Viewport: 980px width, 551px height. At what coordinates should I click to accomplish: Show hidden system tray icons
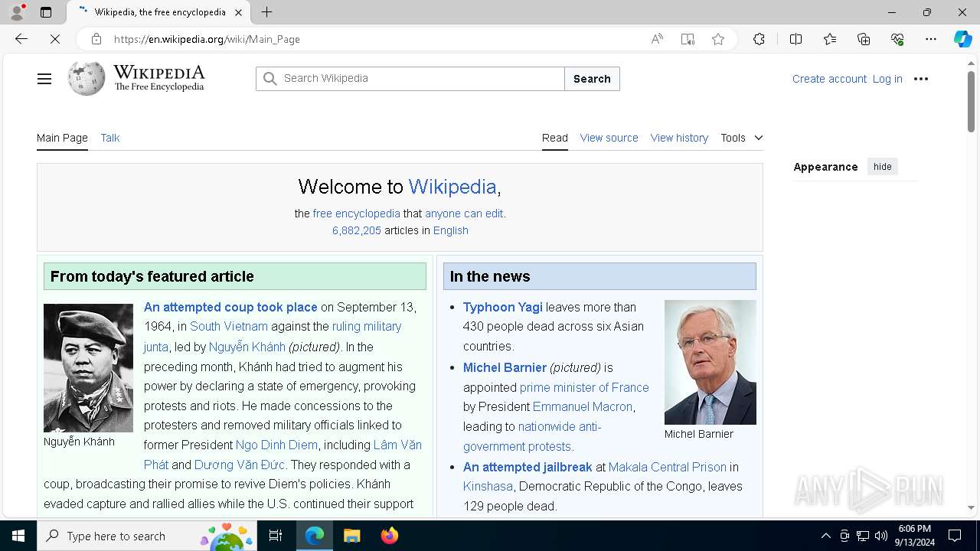click(825, 536)
